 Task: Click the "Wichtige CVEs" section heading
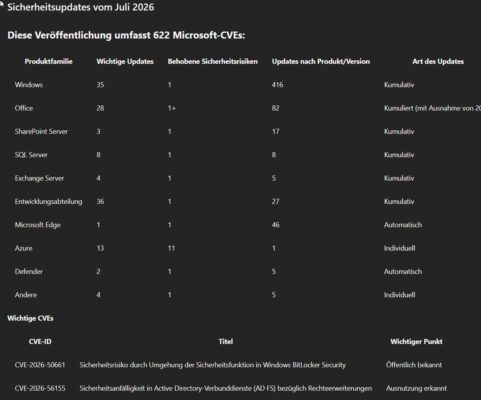point(30,318)
